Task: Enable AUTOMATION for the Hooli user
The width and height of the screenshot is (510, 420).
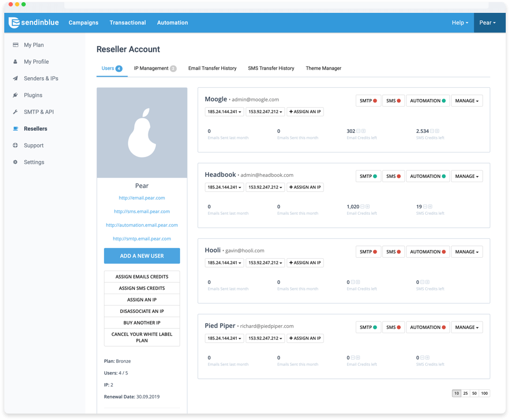Action: click(427, 252)
